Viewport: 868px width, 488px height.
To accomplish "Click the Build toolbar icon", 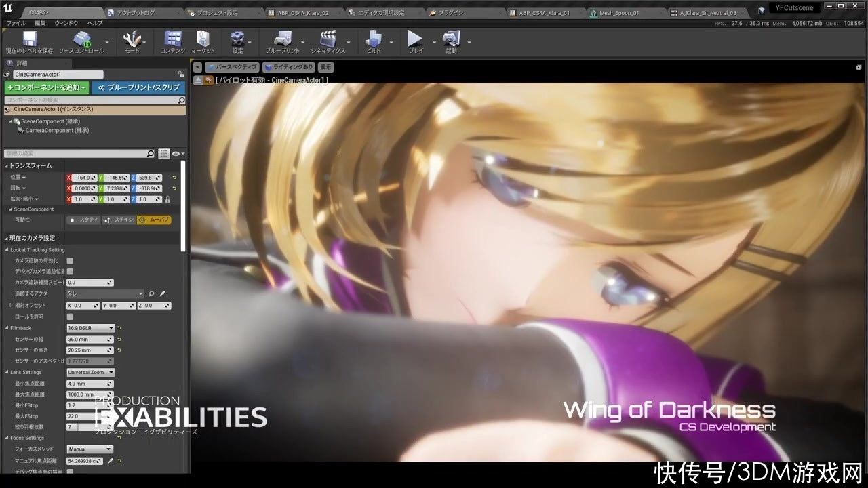I will [x=373, y=39].
